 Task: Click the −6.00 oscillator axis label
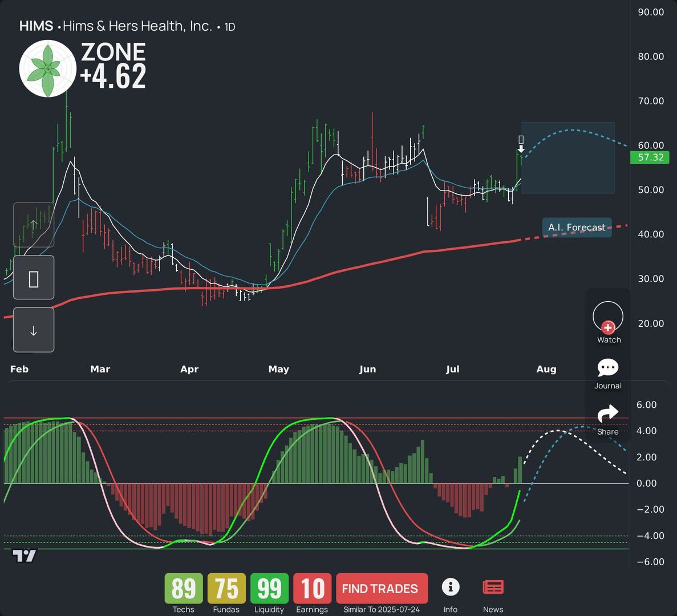pyautogui.click(x=651, y=562)
